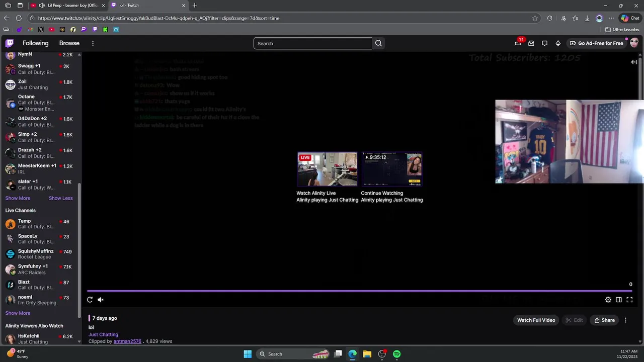Open the Following tab
This screenshot has width=644, height=362.
pos(36,43)
